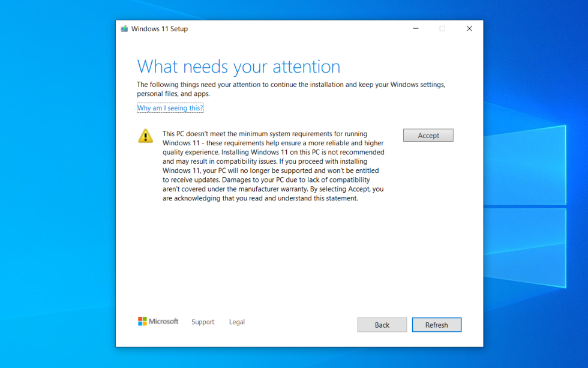
Task: Click the Support link in the footer
Action: tap(203, 322)
